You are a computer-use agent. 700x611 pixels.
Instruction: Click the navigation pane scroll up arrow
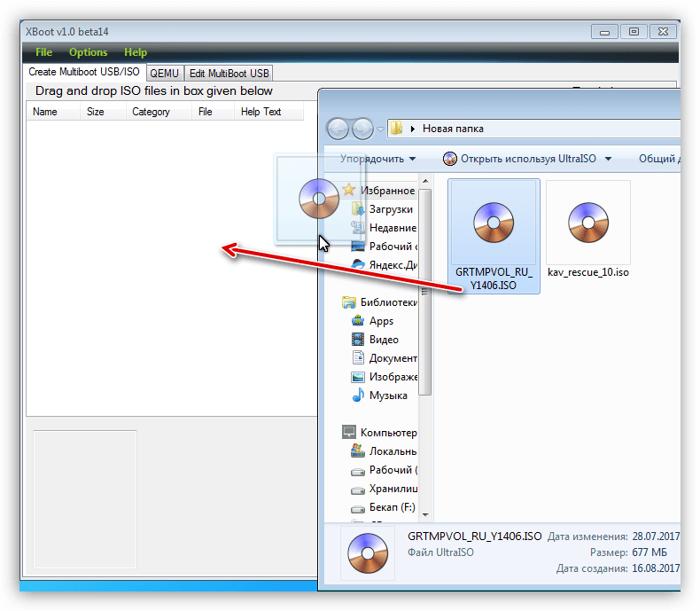pyautogui.click(x=425, y=181)
